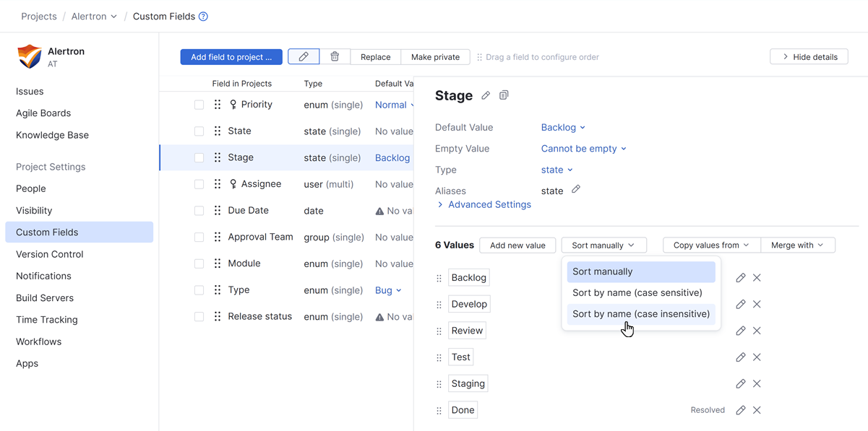Click the Add new value button
Viewport: 868px width, 431px height.
[517, 245]
